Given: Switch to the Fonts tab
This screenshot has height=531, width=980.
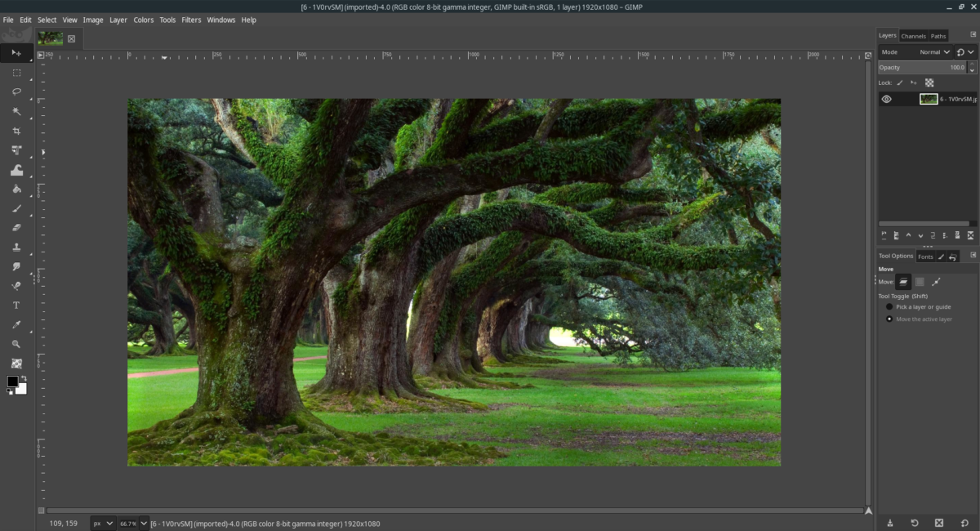Looking at the screenshot, I should [x=925, y=257].
